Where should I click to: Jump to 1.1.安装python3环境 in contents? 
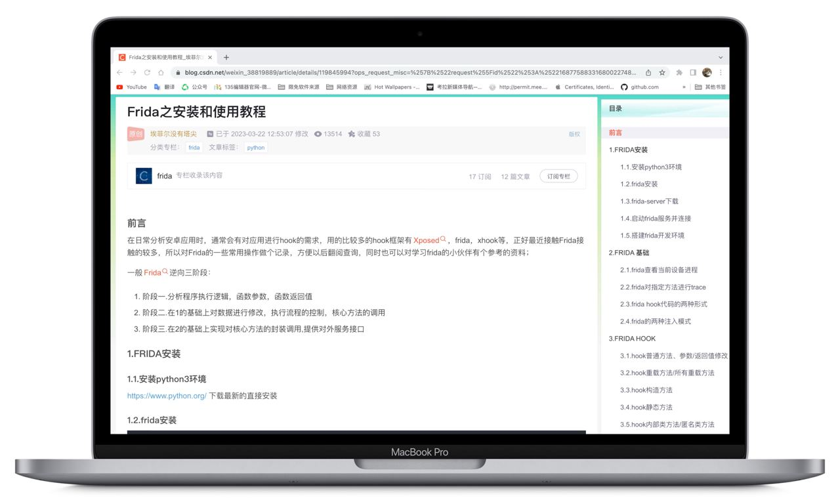pos(651,167)
